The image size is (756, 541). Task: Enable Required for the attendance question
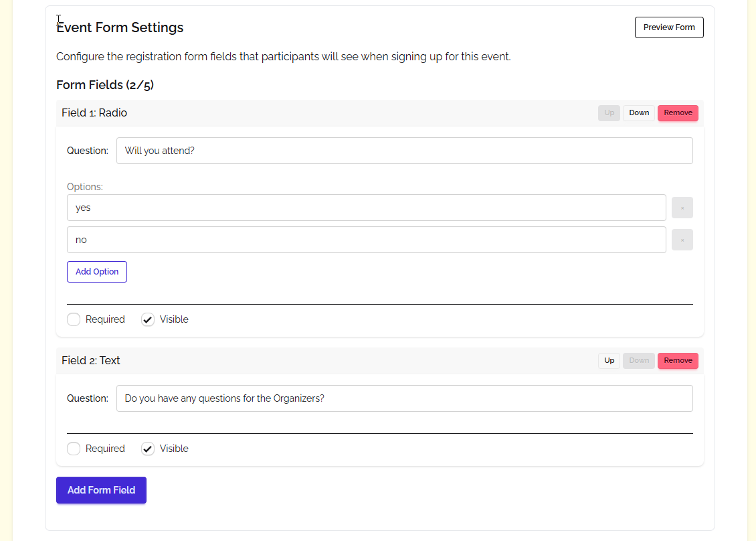(x=74, y=319)
